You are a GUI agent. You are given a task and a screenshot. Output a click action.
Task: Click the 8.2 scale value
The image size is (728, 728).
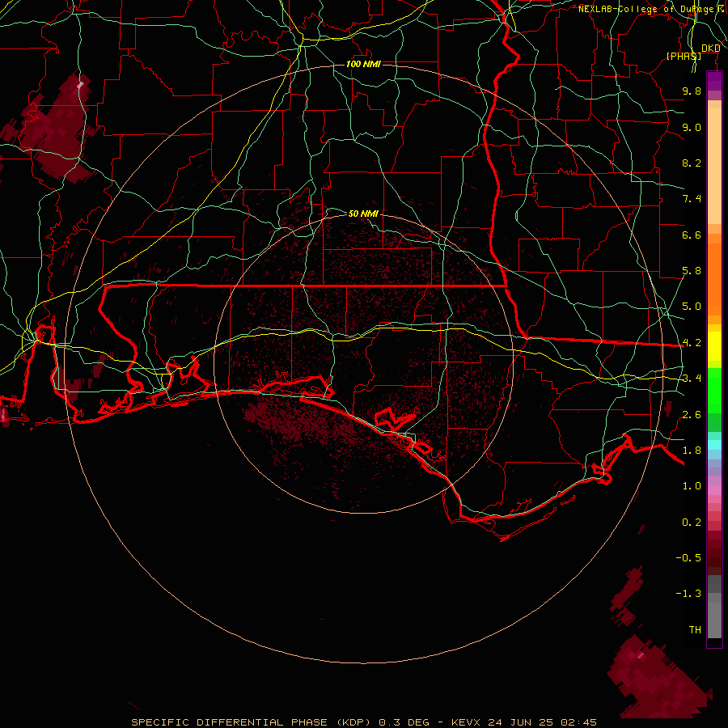click(692, 163)
